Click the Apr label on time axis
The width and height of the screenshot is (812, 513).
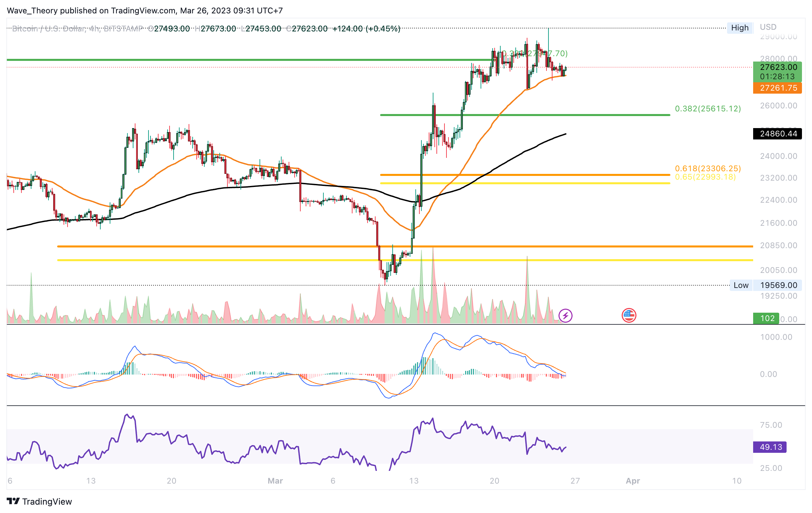(633, 481)
